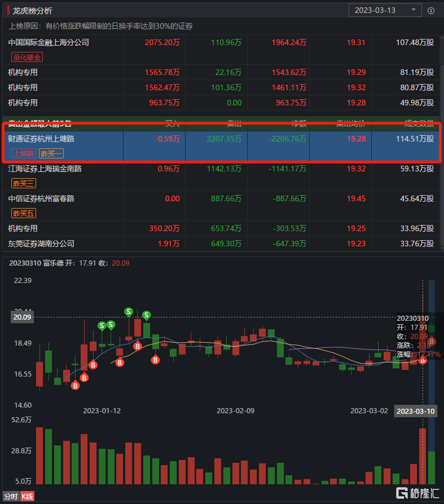Viewport: 444px width, 504px height.
Task: Click the lowest B buy marker on chart
Action: [x=75, y=385]
